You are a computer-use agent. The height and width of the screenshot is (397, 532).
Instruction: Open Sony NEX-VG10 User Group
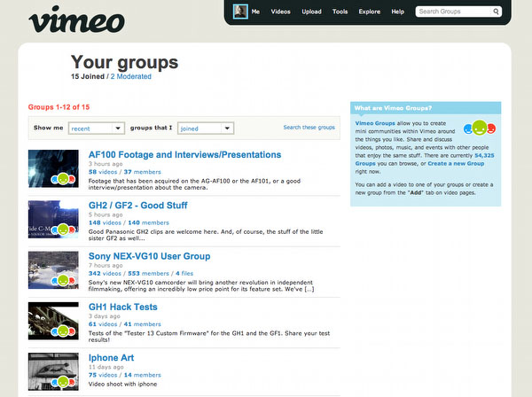click(x=149, y=256)
